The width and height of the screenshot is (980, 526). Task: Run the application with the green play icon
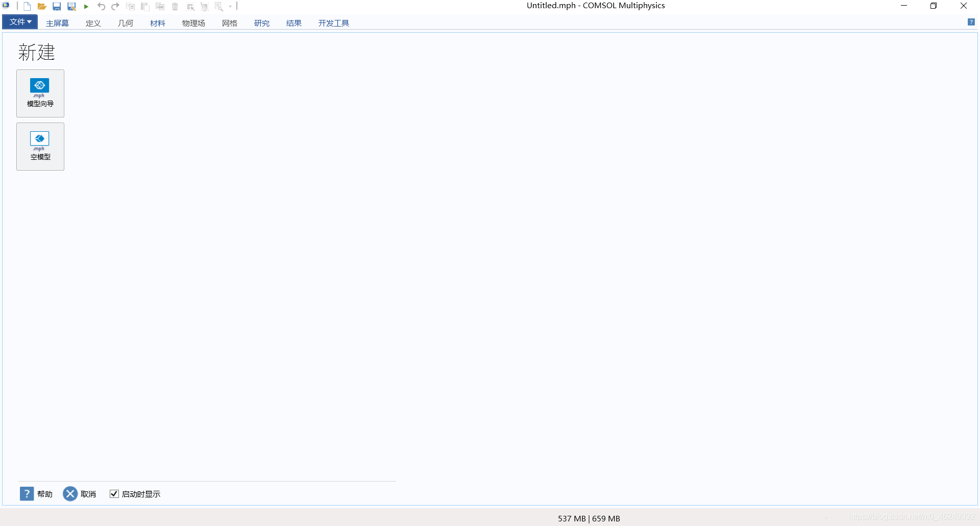86,6
